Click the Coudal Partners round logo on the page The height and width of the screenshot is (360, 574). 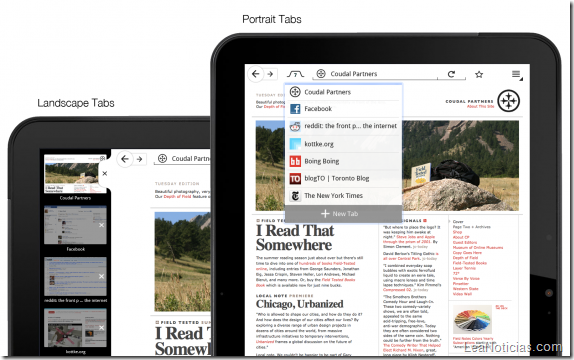point(509,101)
